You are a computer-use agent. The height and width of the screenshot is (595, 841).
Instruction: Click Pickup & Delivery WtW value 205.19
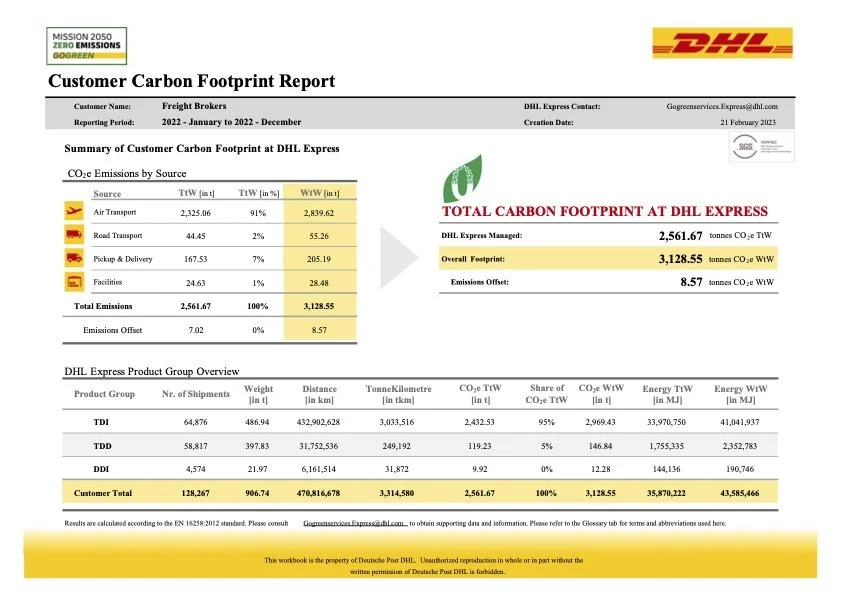pyautogui.click(x=319, y=259)
